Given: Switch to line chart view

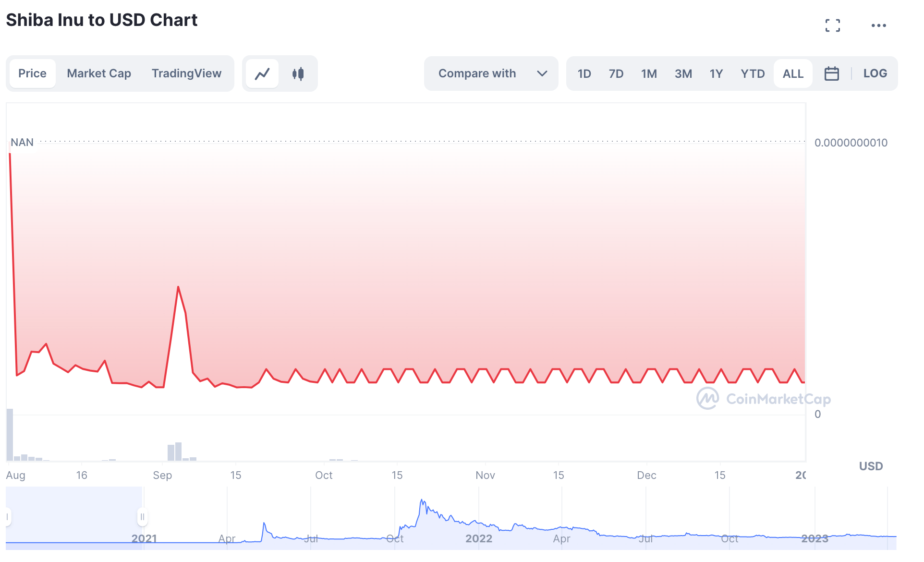Looking at the screenshot, I should click(262, 73).
